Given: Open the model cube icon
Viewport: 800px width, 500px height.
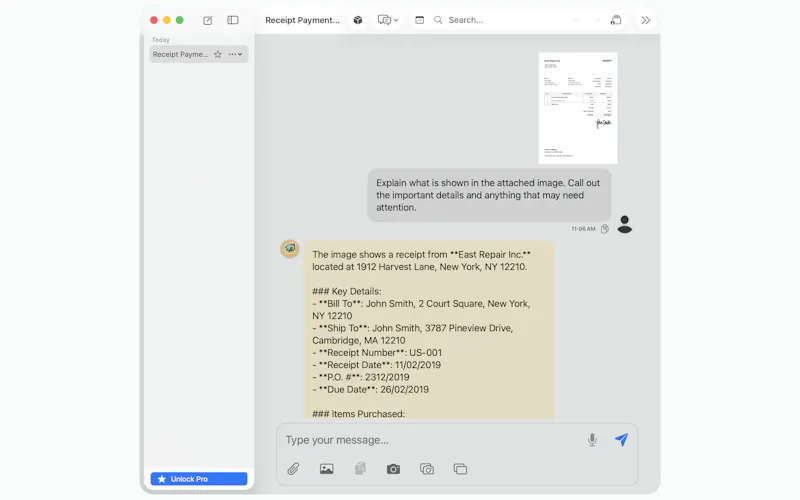Looking at the screenshot, I should [358, 20].
